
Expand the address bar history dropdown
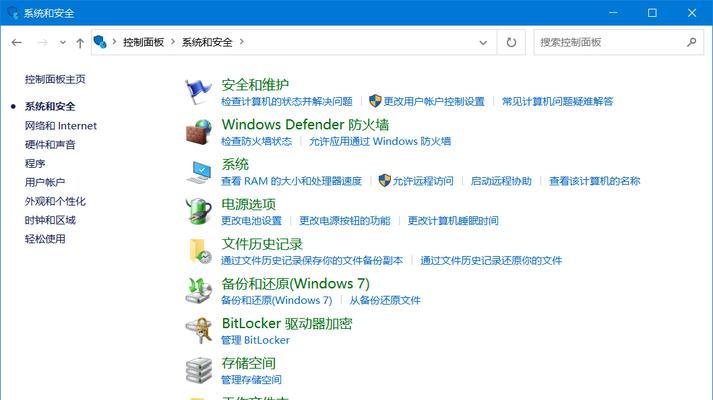(483, 43)
